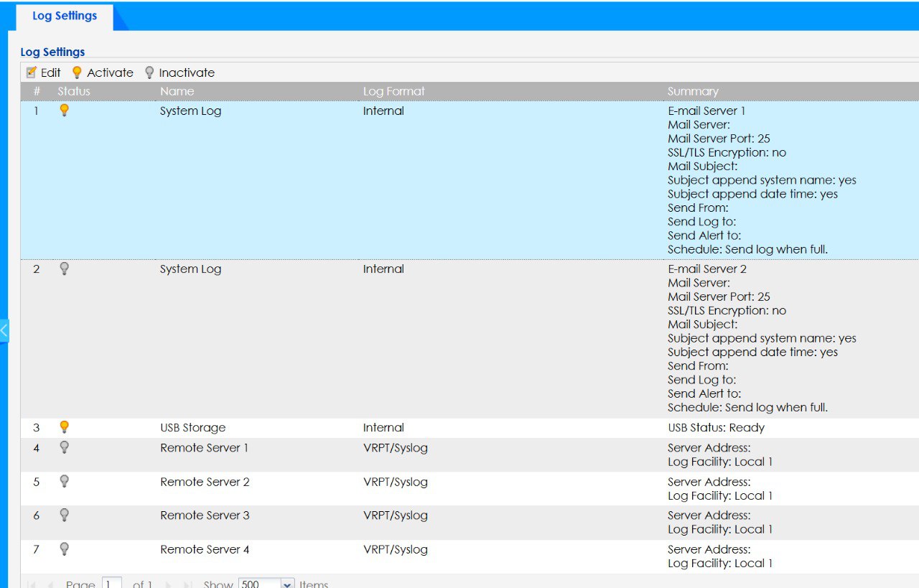The image size is (919, 588).
Task: Click the Edit toolbar button
Action: (x=43, y=73)
